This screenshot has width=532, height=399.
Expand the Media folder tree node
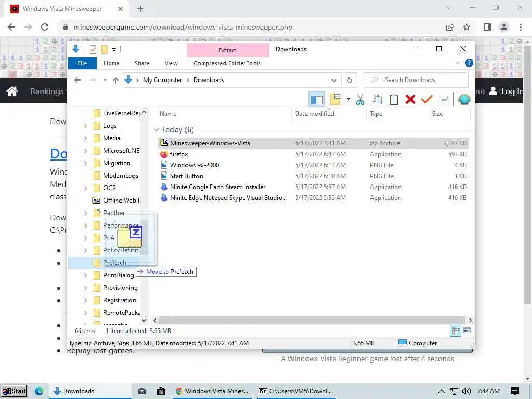point(86,138)
